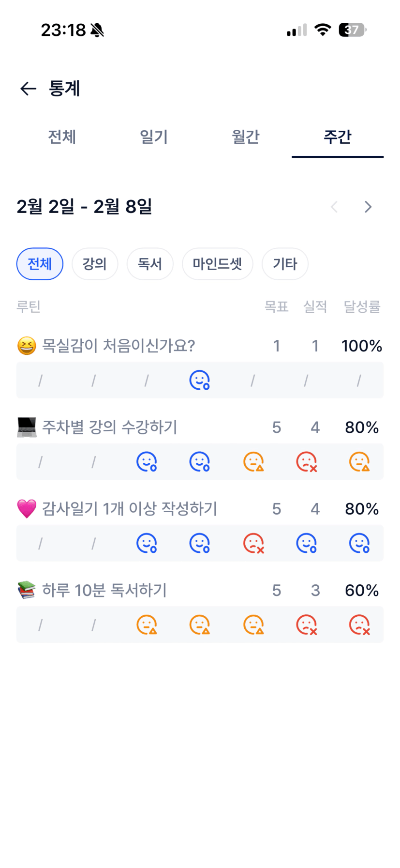
Task: Tap red failed face in 감사일기 row
Action: (253, 543)
